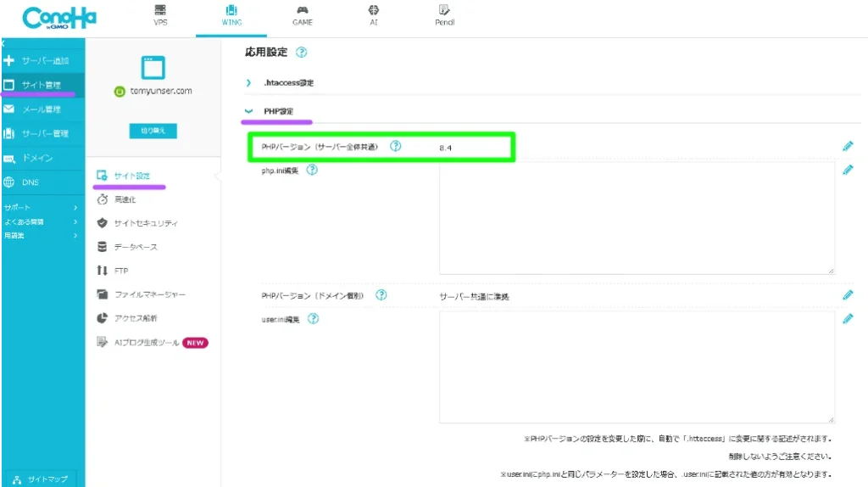Image resolution: width=868 pixels, height=487 pixels.
Task: Open the Pencil tab
Action: [x=444, y=15]
